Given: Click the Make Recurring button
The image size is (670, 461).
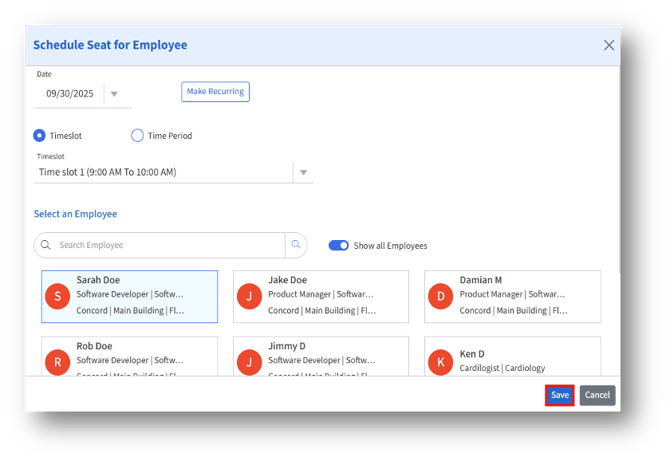Looking at the screenshot, I should 215,92.
